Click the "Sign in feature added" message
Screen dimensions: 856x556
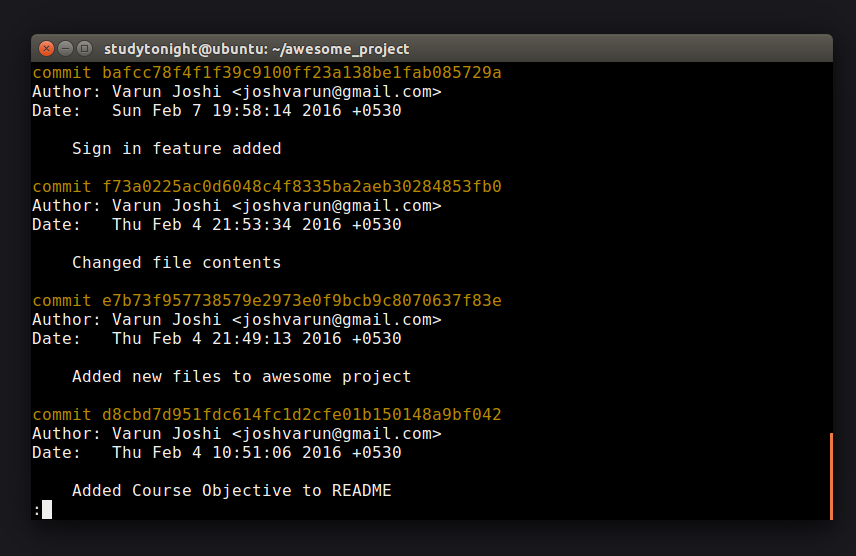pos(176,149)
